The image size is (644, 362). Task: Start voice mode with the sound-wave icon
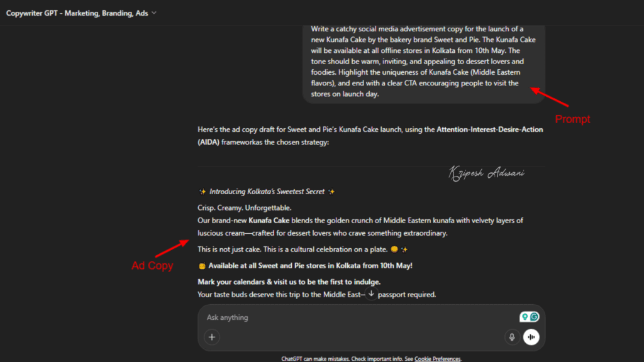pyautogui.click(x=531, y=337)
